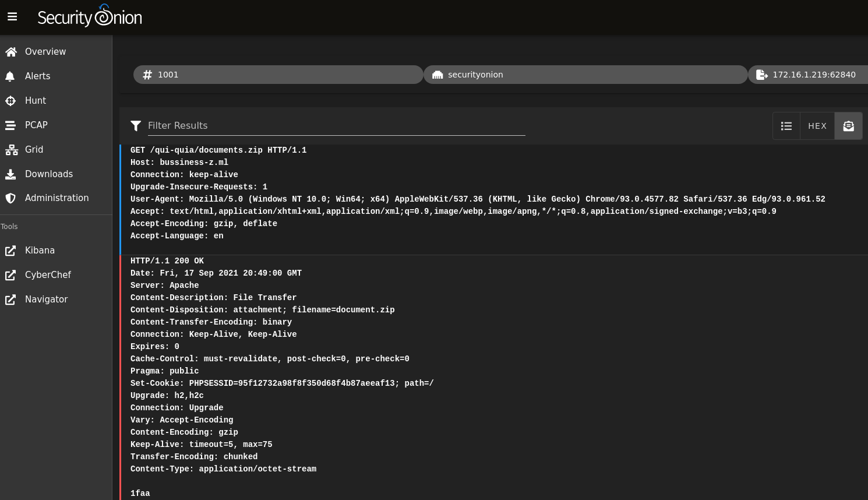Toggle HEX view
This screenshot has height=500, width=868.
tap(817, 126)
